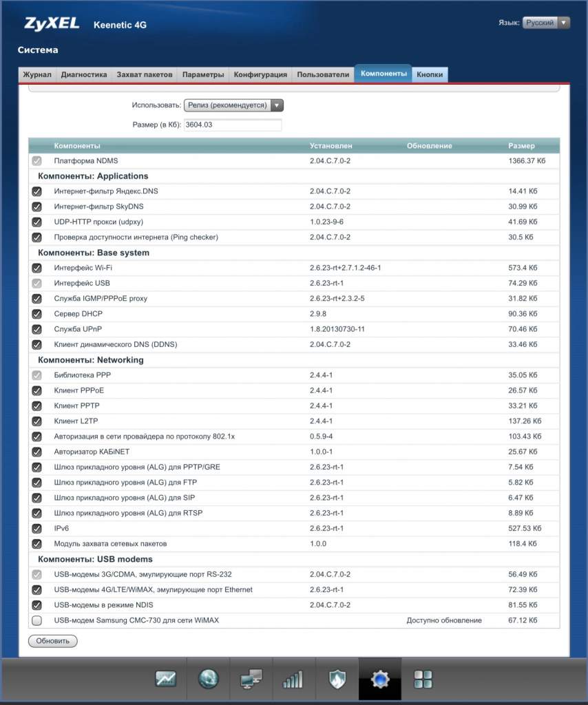
Task: Open the applications grid icon
Action: pos(423,679)
